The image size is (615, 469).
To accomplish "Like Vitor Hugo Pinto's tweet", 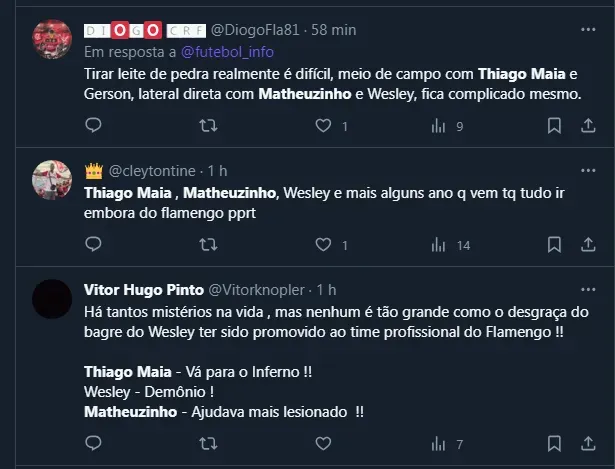I will tap(323, 444).
